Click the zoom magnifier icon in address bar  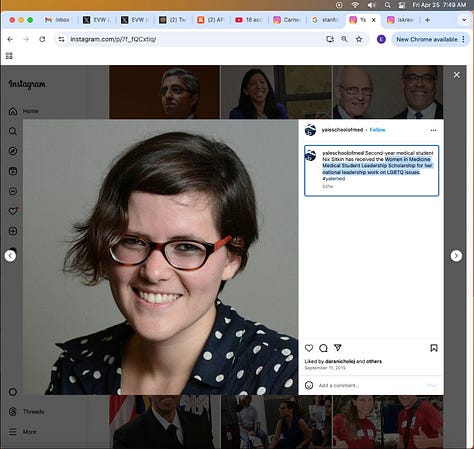tap(344, 39)
